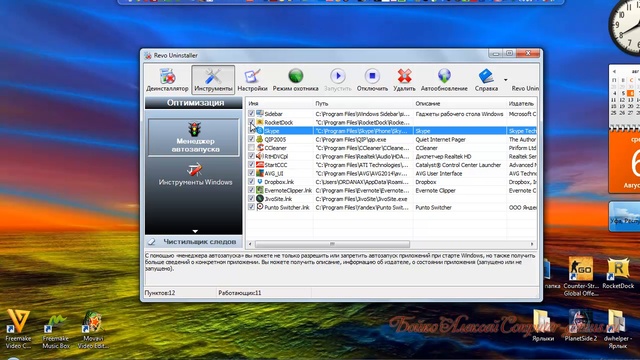Open Справка book icon
This screenshot has height=360, width=640.
486,76
